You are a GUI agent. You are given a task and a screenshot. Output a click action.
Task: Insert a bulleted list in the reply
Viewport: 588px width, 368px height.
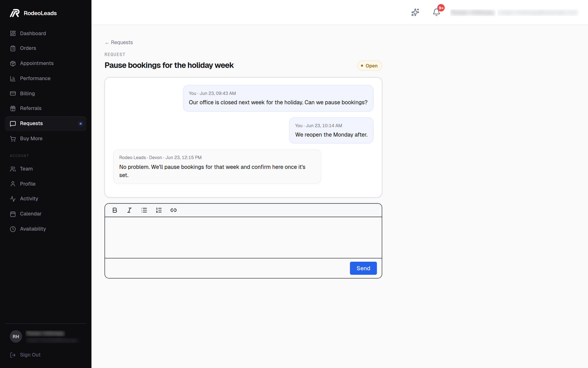point(144,210)
